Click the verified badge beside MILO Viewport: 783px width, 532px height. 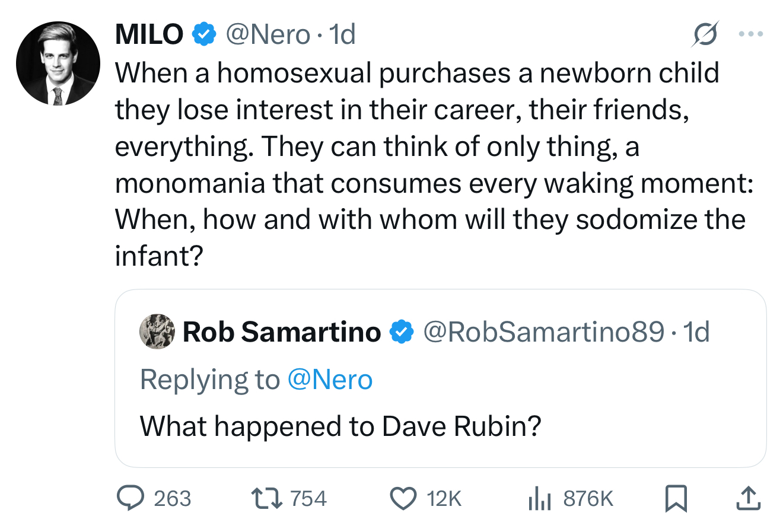(204, 34)
